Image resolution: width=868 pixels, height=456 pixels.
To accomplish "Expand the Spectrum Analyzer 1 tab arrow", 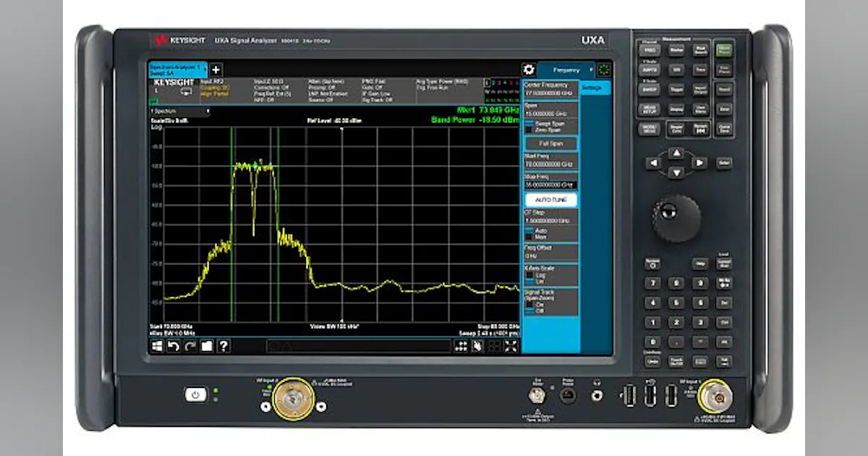I will (205, 69).
